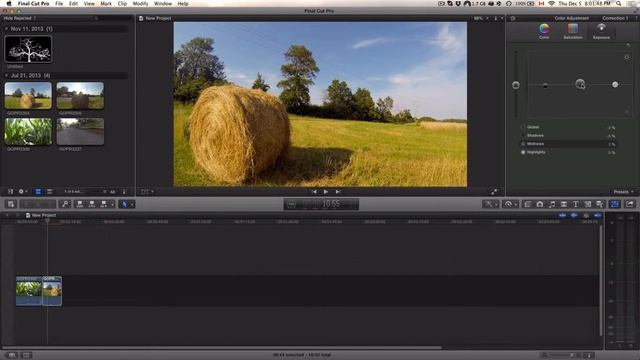Append clip to storyline button
This screenshot has height=360, width=640.
coord(104,204)
